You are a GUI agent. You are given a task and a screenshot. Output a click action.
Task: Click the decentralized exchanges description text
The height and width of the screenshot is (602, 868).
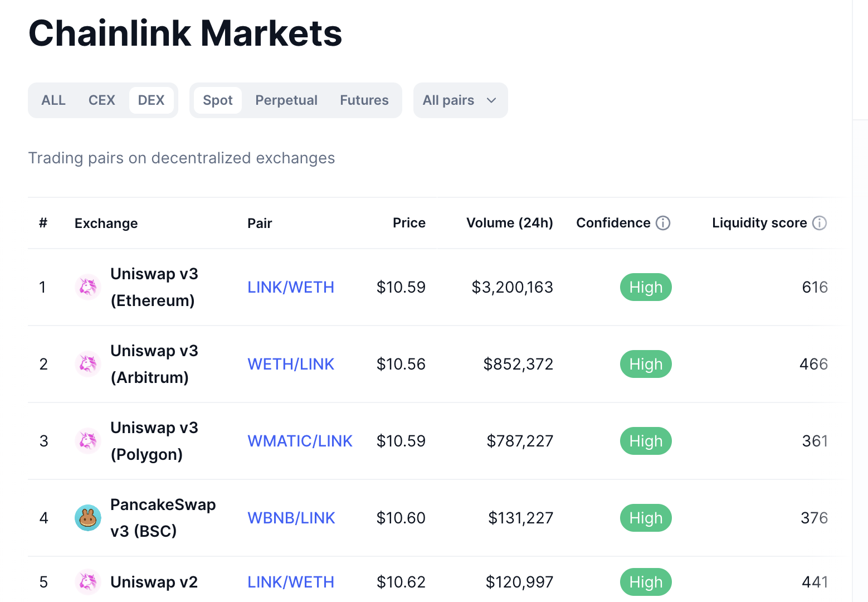pos(182,158)
